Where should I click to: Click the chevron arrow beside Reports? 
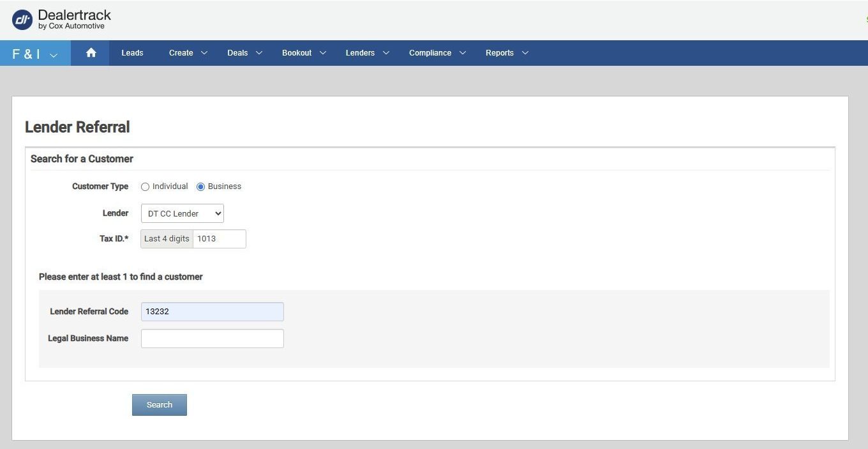pyautogui.click(x=525, y=53)
